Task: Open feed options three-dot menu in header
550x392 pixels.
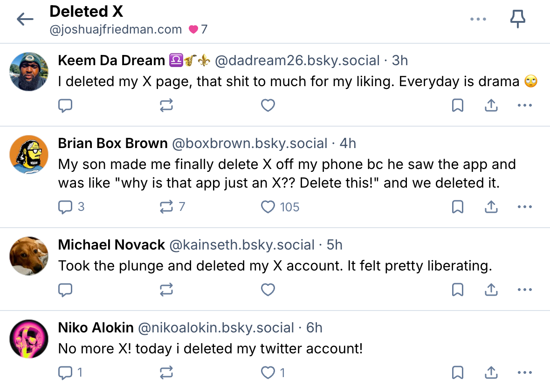Action: tap(478, 19)
